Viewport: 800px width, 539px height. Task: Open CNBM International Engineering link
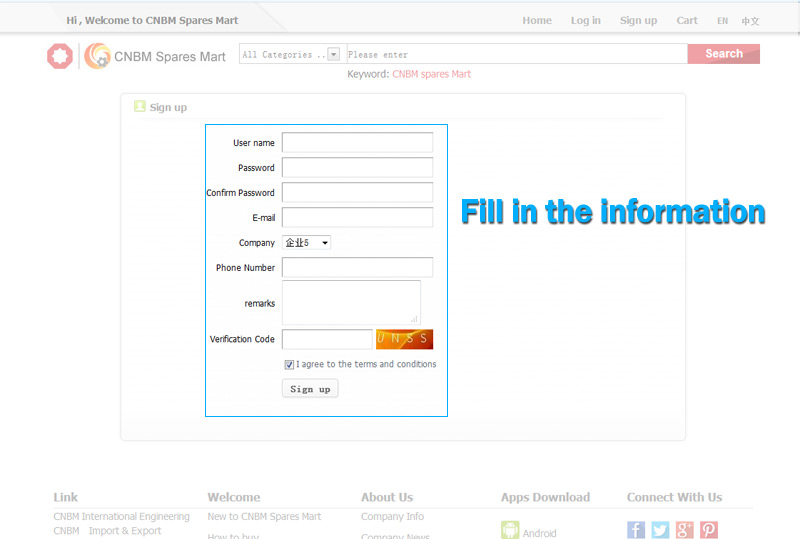click(x=121, y=517)
